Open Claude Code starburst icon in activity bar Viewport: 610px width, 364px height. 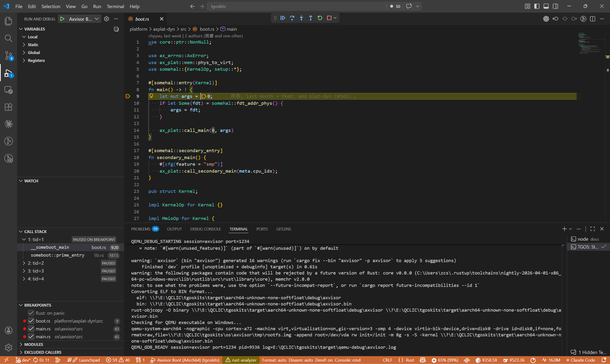tap(8, 124)
